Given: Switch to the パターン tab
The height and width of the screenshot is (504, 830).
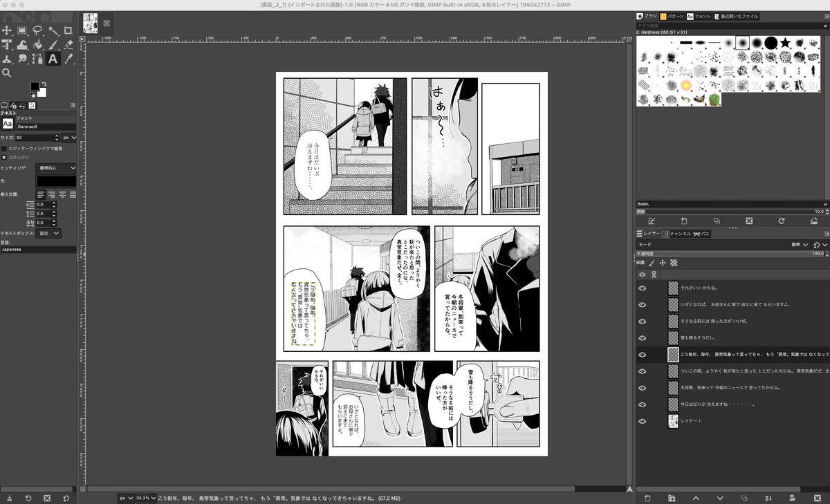Looking at the screenshot, I should point(672,16).
